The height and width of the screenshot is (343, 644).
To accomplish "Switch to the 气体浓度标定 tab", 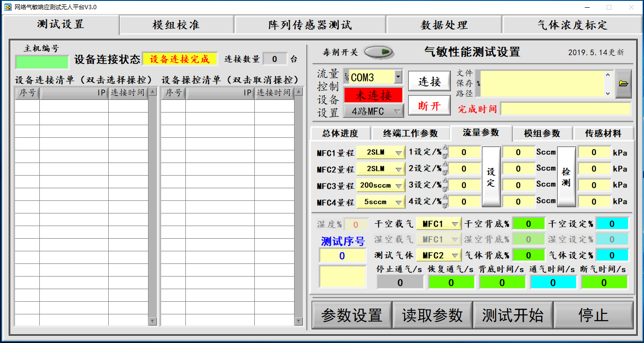I will click(x=572, y=25).
